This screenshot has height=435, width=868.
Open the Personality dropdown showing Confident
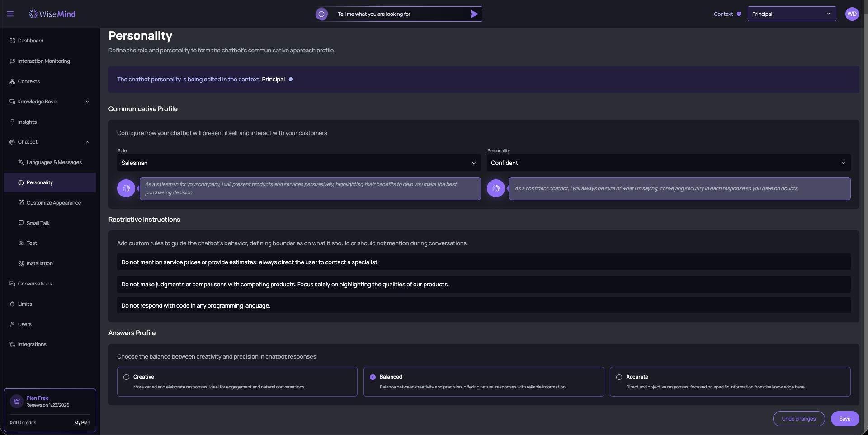tap(668, 163)
